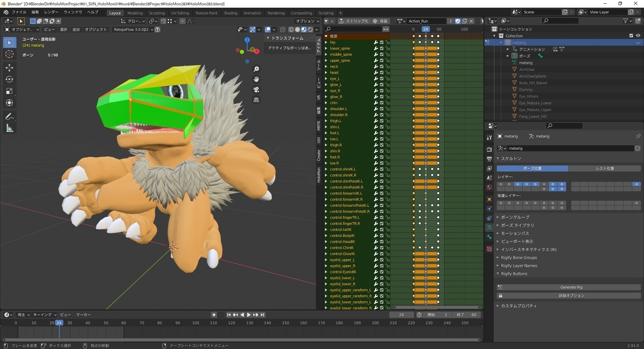The height and width of the screenshot is (349, 644).
Task: Click the 詳細オプション button
Action: point(571,295)
